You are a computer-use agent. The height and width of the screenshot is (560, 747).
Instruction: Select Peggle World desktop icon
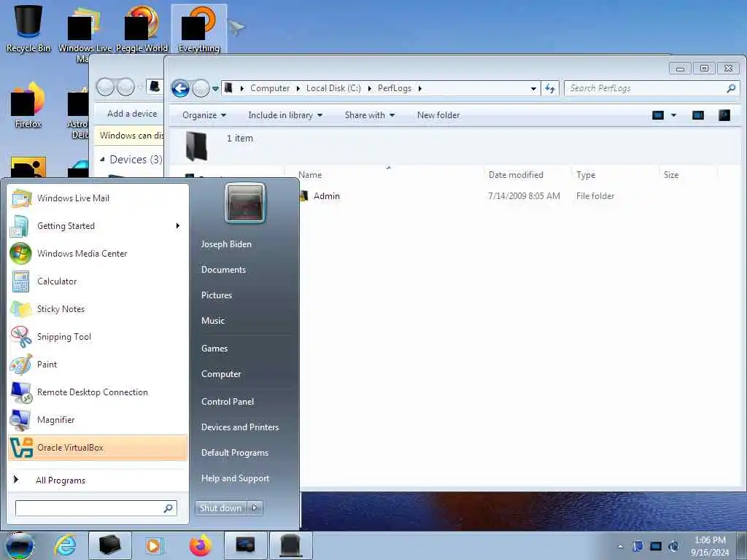(x=142, y=28)
